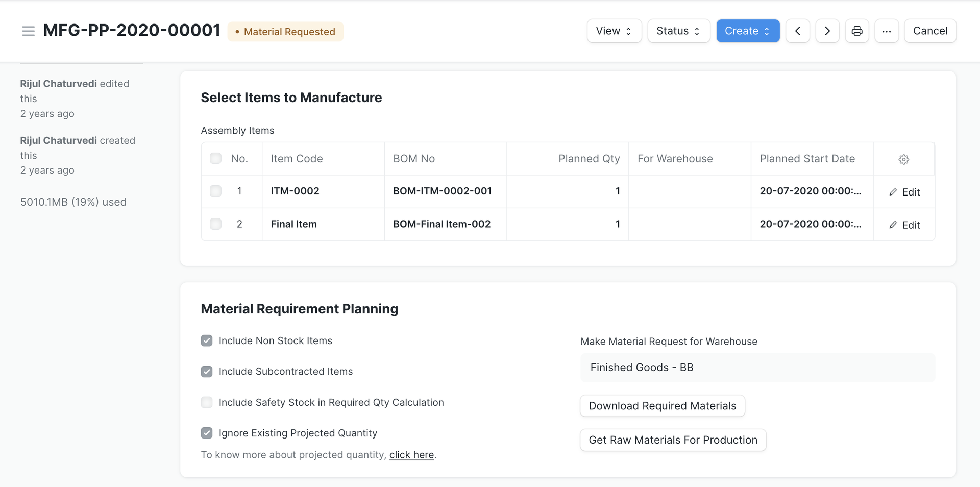Screen dimensions: 980x487
Task: Expand the View dropdown
Action: [614, 31]
